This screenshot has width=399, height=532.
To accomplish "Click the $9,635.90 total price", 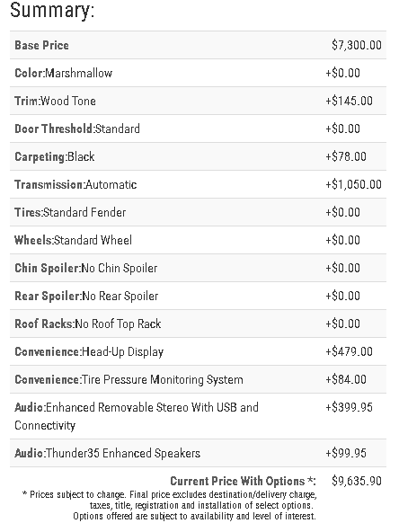I will click(357, 481).
